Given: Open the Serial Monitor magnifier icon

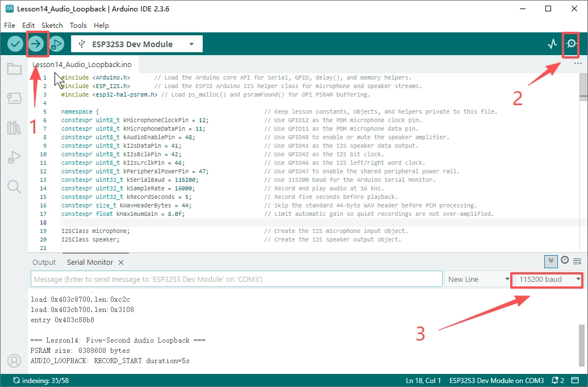Looking at the screenshot, I should pyautogui.click(x=571, y=44).
